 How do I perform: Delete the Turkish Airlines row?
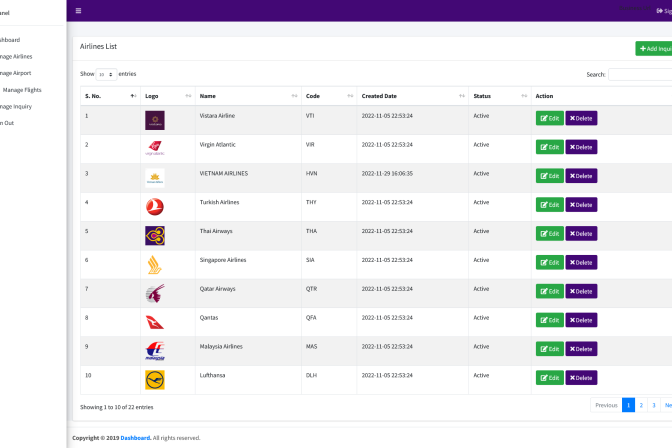click(581, 204)
